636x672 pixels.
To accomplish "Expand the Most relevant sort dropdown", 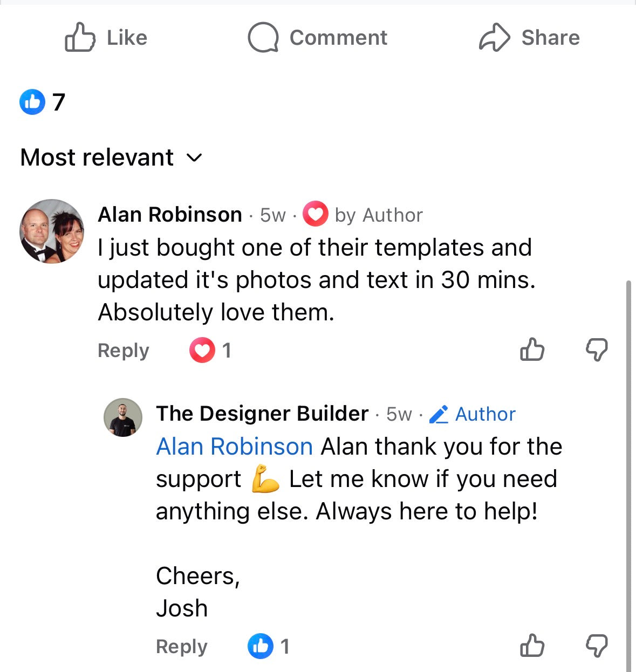I will point(97,157).
